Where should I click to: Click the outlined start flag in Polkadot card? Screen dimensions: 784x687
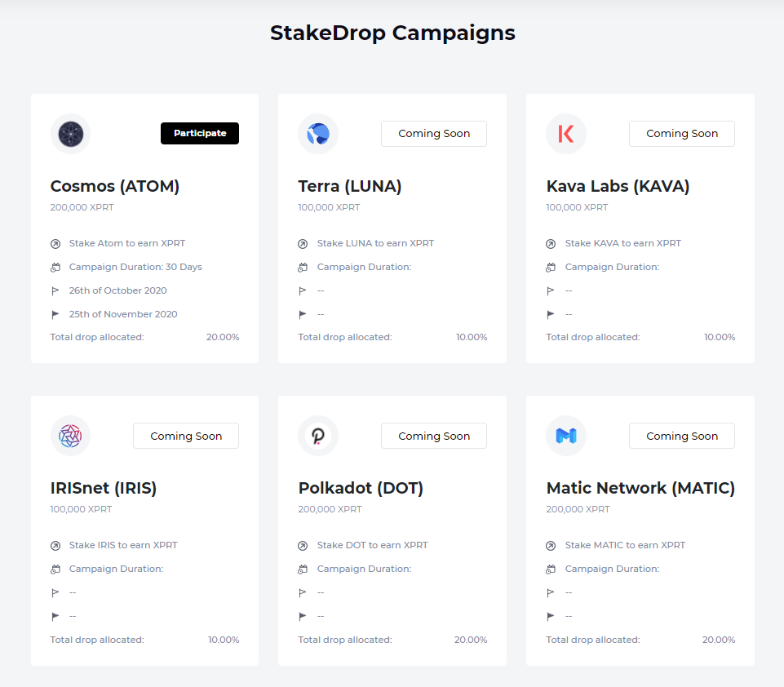point(302,593)
